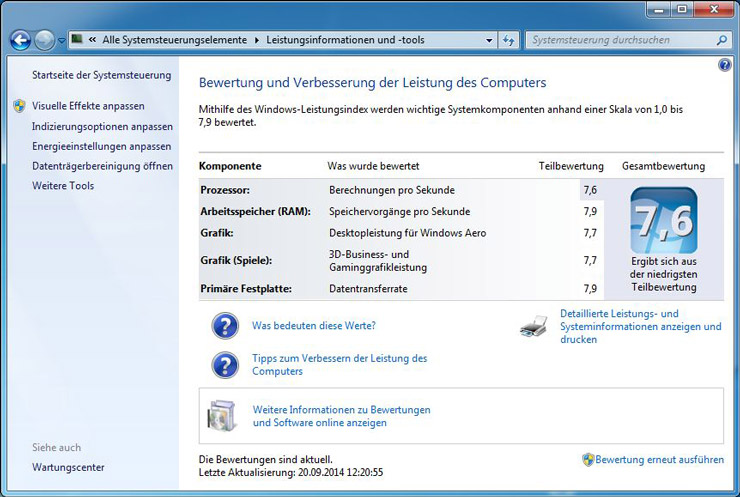Click shield icon beside Bewertung erneut ausführen
Image resolution: width=740 pixels, height=497 pixels.
[x=588, y=460]
